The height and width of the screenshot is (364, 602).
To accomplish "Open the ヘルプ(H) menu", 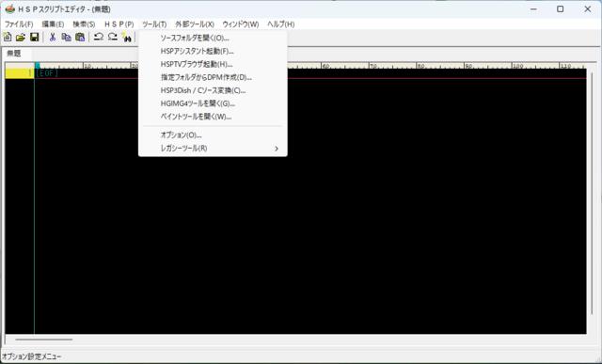I will (x=281, y=24).
